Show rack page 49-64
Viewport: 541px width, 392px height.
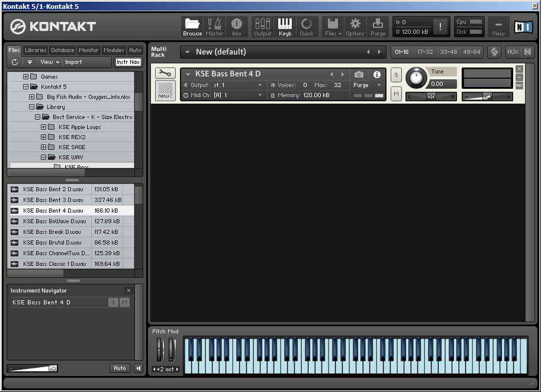(x=472, y=52)
